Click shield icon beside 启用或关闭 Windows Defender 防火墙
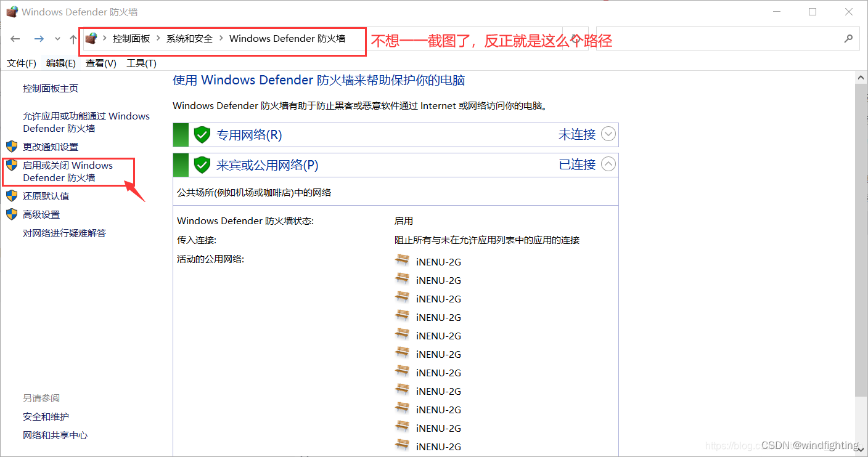This screenshot has width=868, height=457. pos(12,165)
